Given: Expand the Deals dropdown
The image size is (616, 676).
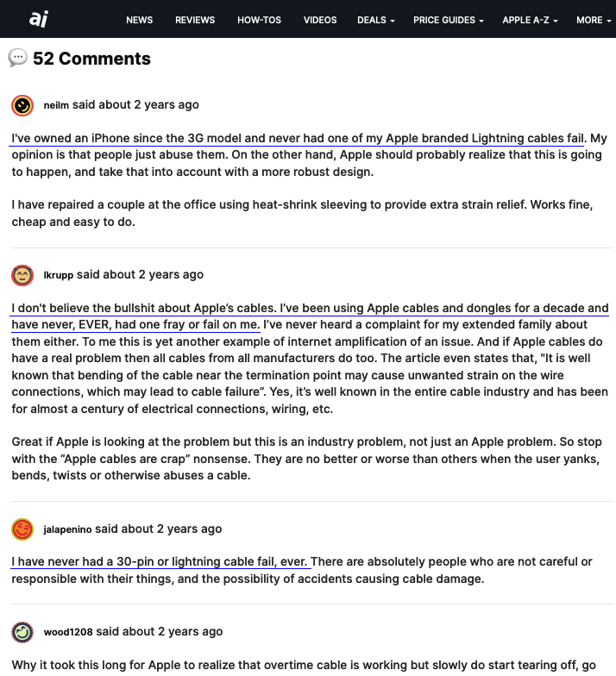Looking at the screenshot, I should pos(375,20).
